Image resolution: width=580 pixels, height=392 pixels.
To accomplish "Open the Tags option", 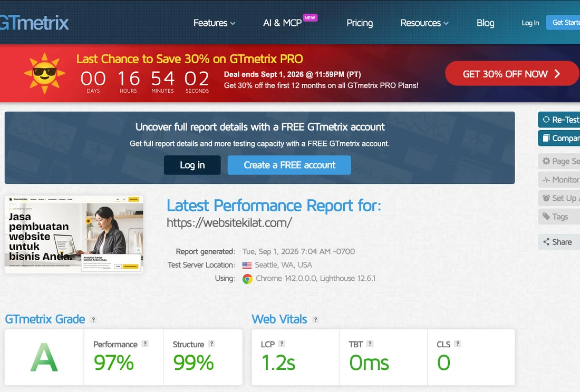I will pos(559,217).
